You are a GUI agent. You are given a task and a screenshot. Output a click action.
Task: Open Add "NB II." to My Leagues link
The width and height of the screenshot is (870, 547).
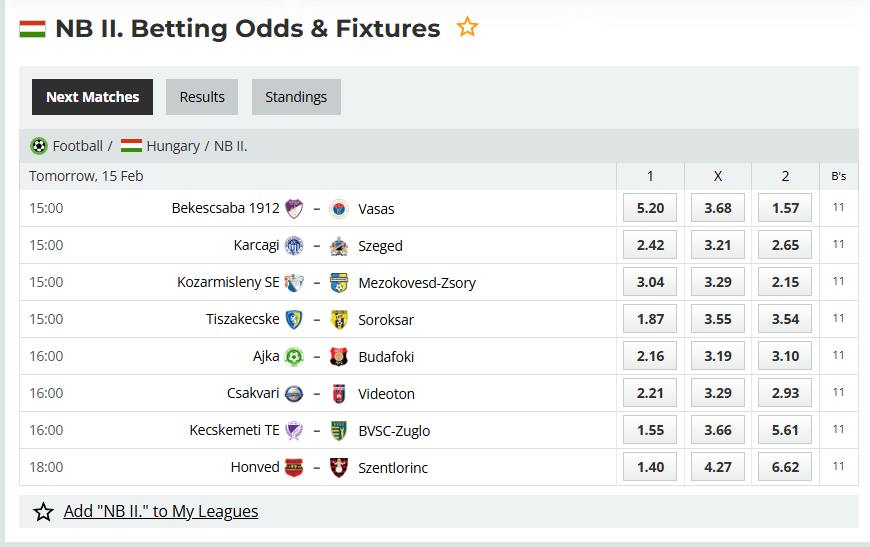[160, 511]
